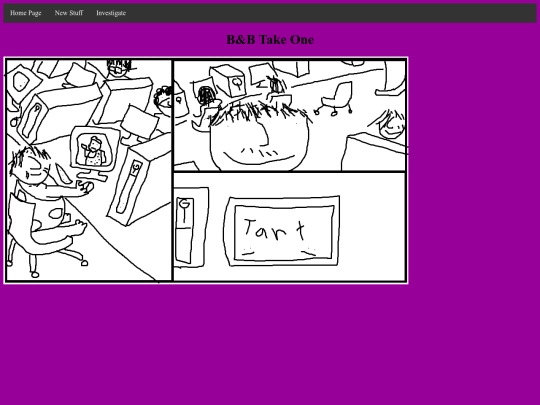Select the Investigate menu item
The width and height of the screenshot is (540, 405).
click(x=111, y=13)
